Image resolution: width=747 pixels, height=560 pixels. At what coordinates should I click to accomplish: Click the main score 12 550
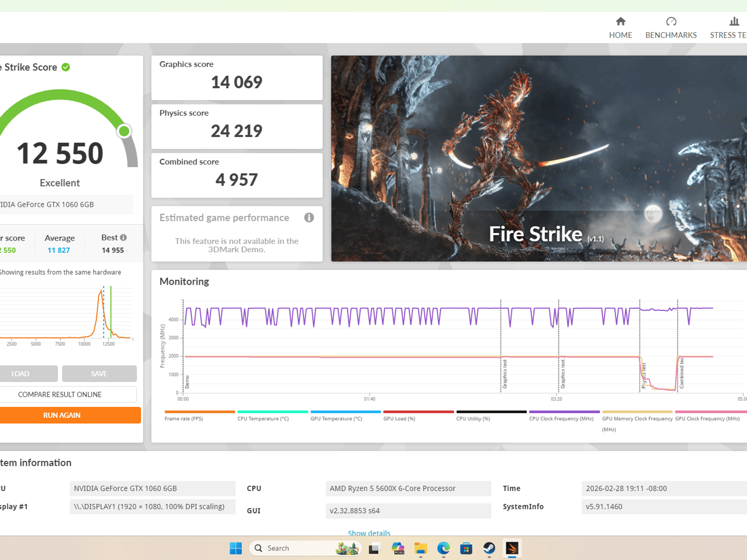click(x=60, y=153)
